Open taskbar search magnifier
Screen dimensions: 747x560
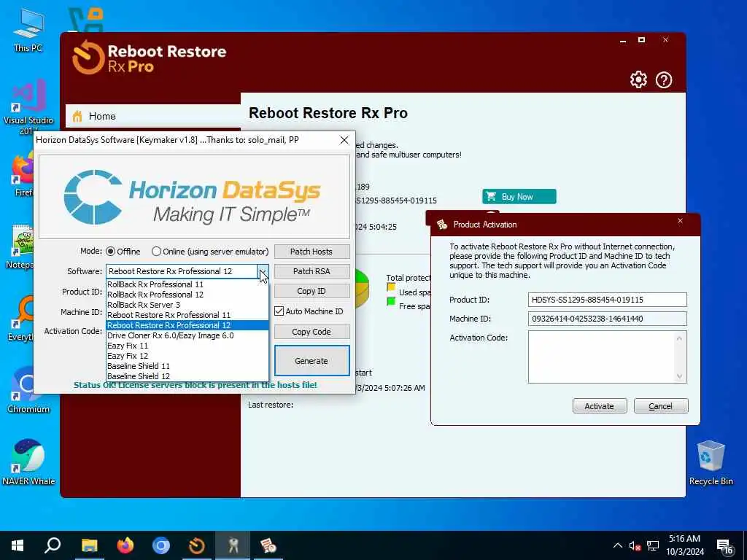pos(53,545)
